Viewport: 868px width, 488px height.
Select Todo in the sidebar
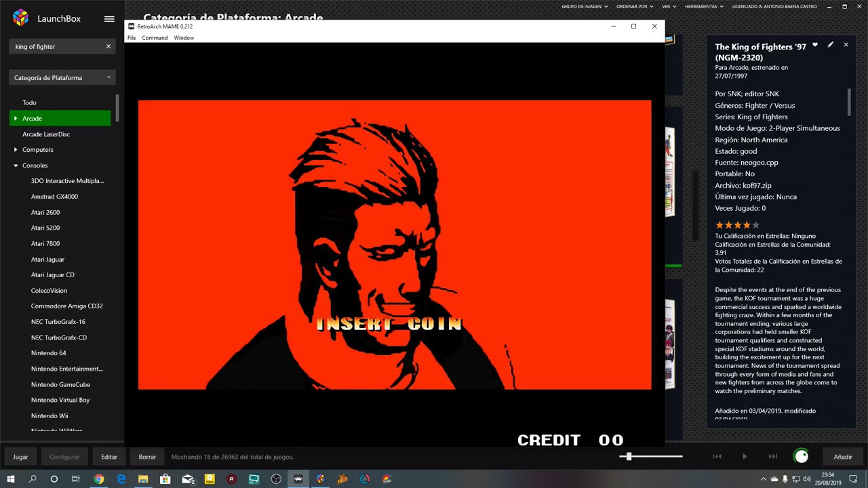click(x=29, y=102)
